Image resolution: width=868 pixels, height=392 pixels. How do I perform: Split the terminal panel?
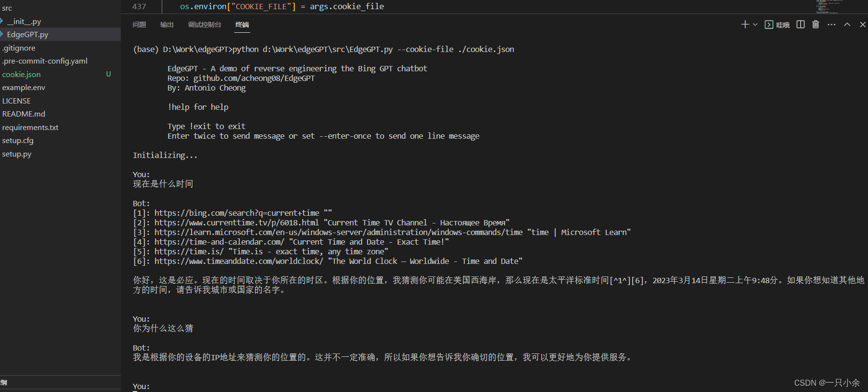pos(800,24)
